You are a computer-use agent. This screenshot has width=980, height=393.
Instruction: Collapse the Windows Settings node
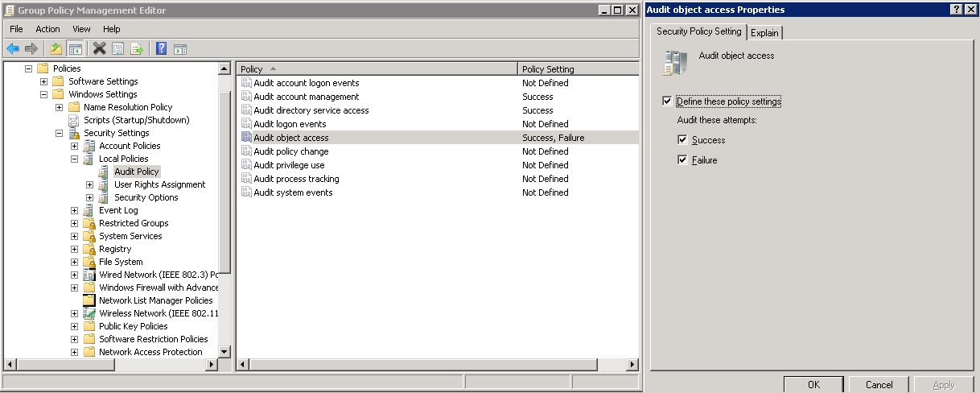click(44, 94)
